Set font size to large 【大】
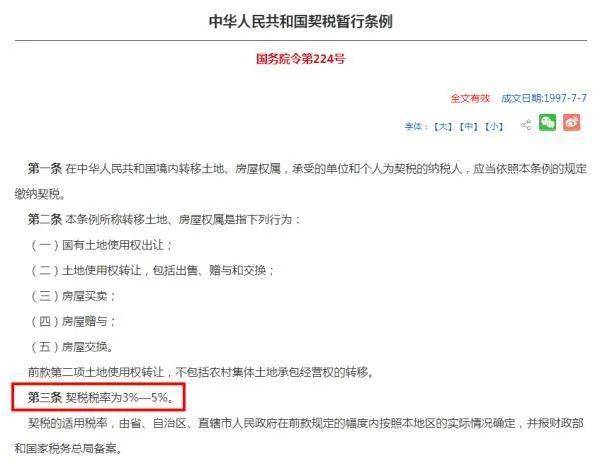The image size is (600, 463). [443, 126]
